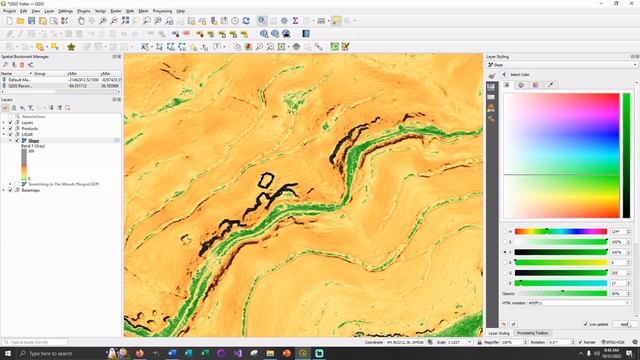Click the Map Tips icon
Viewport: 640px width, 360px height.
pyautogui.click(x=336, y=21)
